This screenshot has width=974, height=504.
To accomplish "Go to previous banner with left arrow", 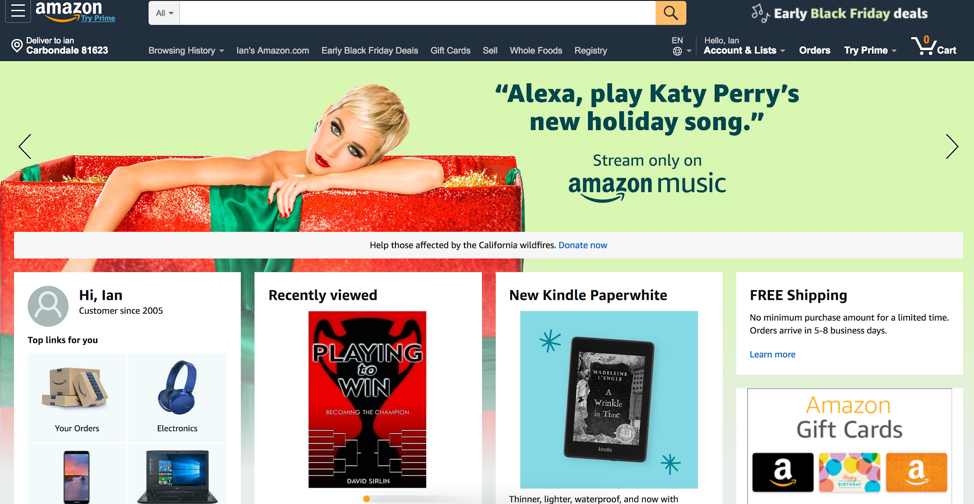I will pyautogui.click(x=25, y=147).
